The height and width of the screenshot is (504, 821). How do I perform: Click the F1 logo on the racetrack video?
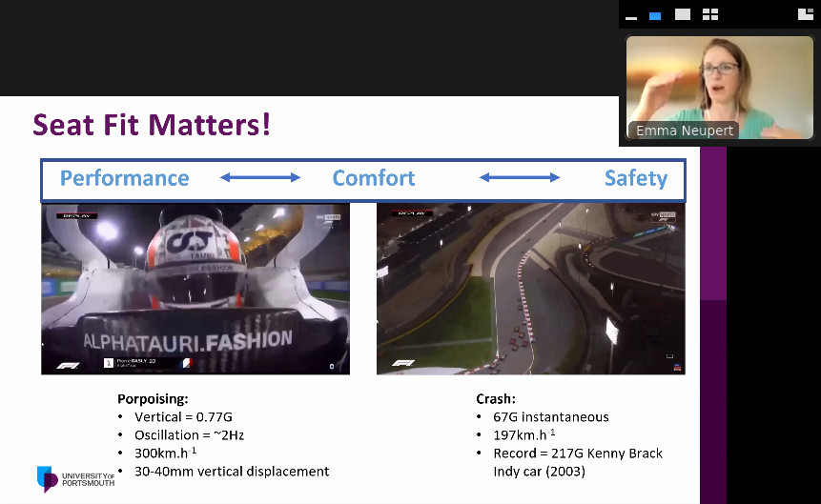[403, 363]
